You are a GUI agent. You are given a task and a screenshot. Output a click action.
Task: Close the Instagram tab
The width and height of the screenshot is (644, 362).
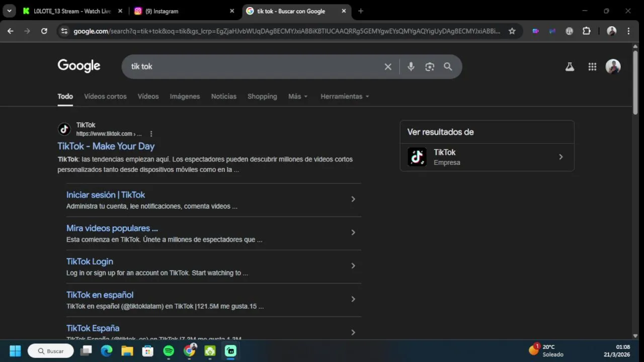[232, 11]
